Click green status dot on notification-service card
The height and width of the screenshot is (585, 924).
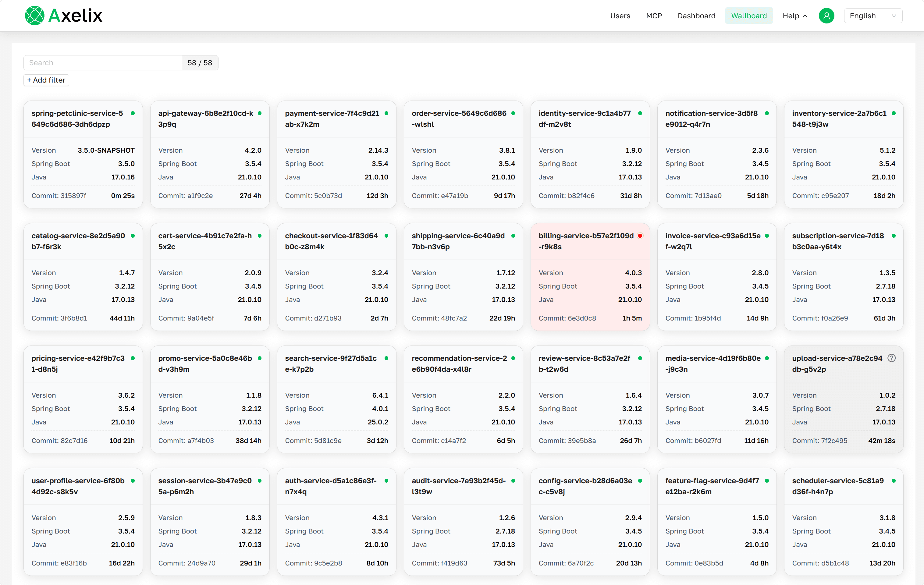pyautogui.click(x=767, y=114)
